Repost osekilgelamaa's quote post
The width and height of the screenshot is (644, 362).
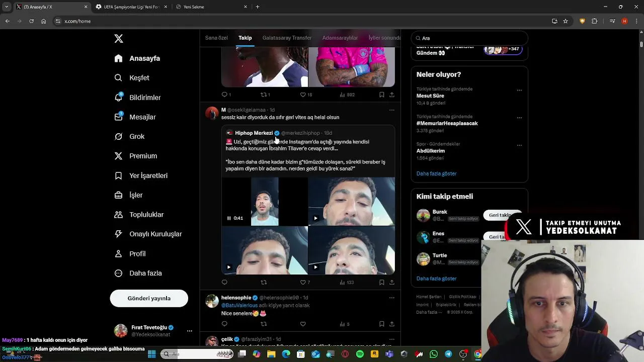[x=264, y=283]
